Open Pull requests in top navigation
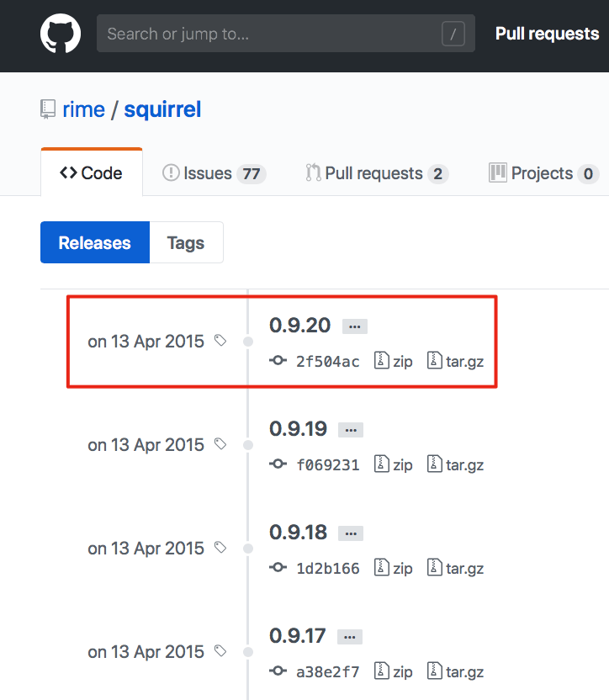This screenshot has height=700, width=609. [x=547, y=34]
